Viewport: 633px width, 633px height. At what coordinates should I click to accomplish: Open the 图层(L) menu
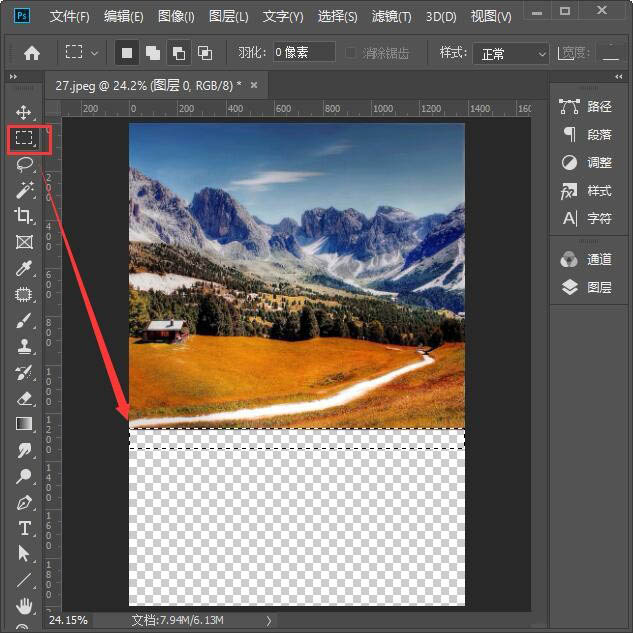click(x=228, y=17)
